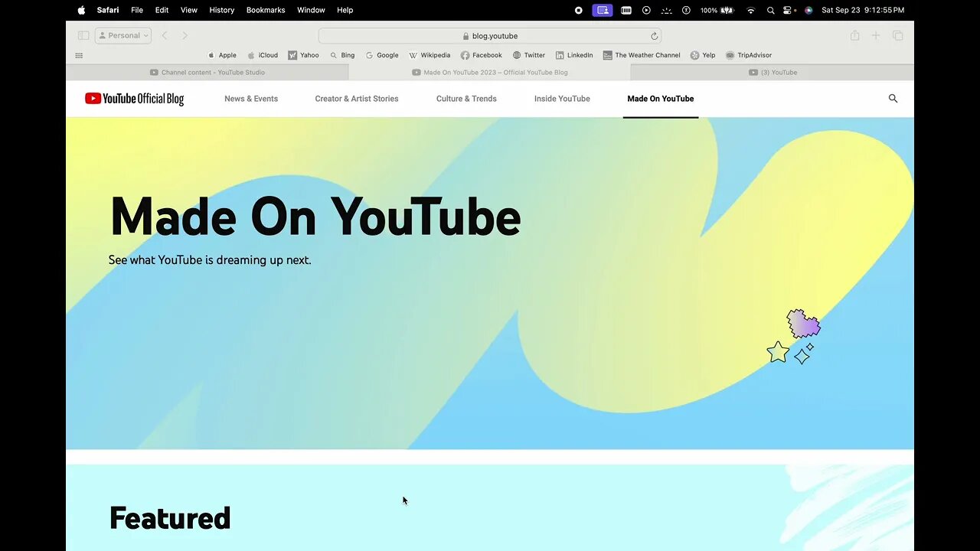Screen dimensions: 980x551
Task: Click the blog.youtube address bar
Action: coord(490,36)
